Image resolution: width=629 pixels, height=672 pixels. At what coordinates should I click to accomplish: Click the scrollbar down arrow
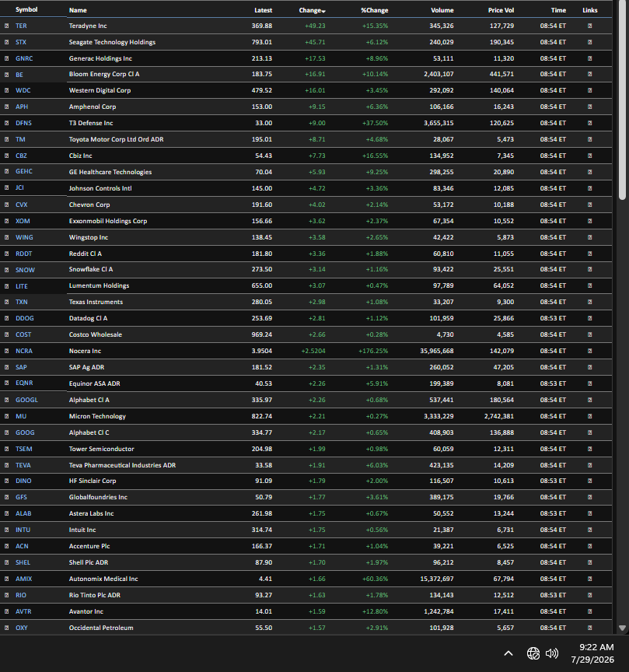622,628
